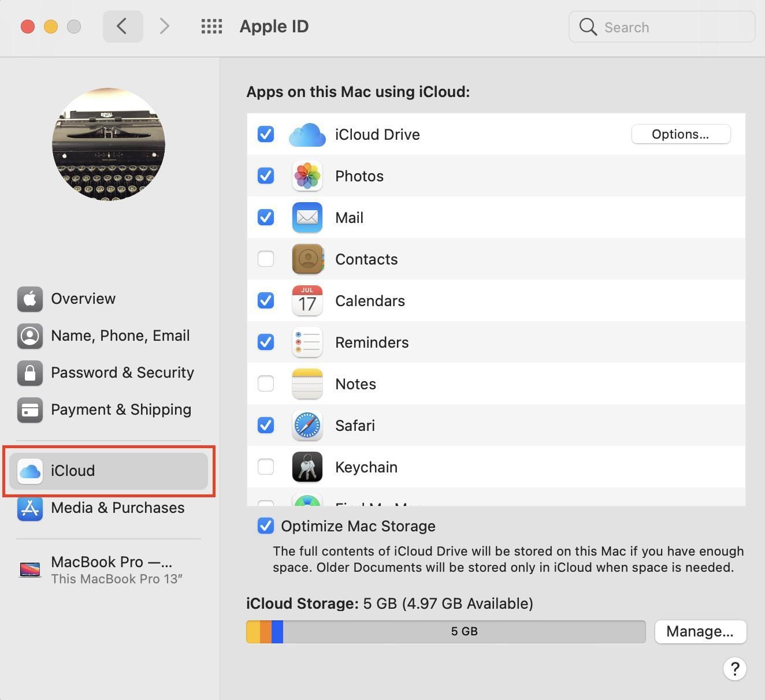Click into the Search field
The height and width of the screenshot is (700, 765).
tap(662, 27)
